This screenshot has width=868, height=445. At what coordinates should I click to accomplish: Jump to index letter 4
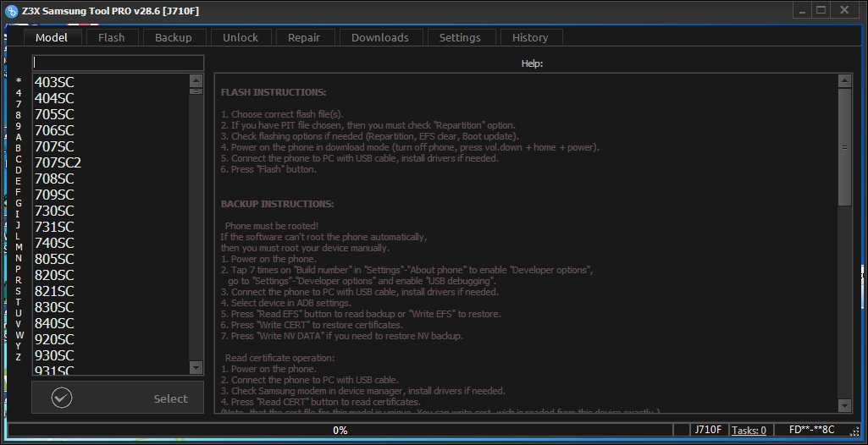(x=19, y=93)
